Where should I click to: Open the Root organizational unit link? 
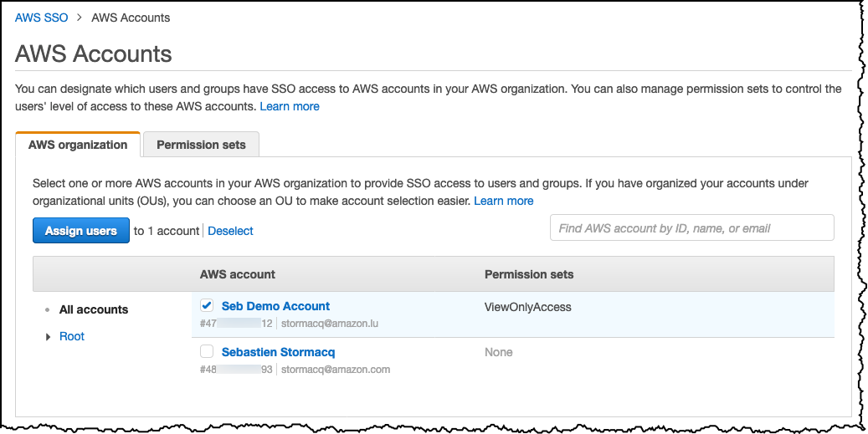click(x=72, y=336)
